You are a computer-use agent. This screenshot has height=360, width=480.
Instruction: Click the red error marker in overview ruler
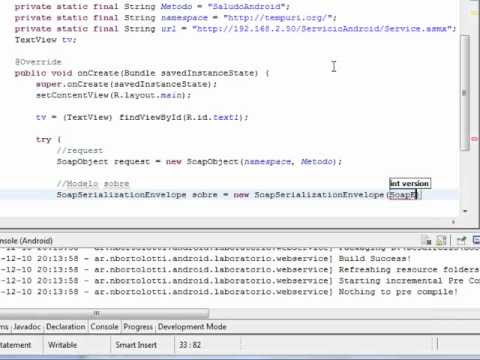pos(475,139)
